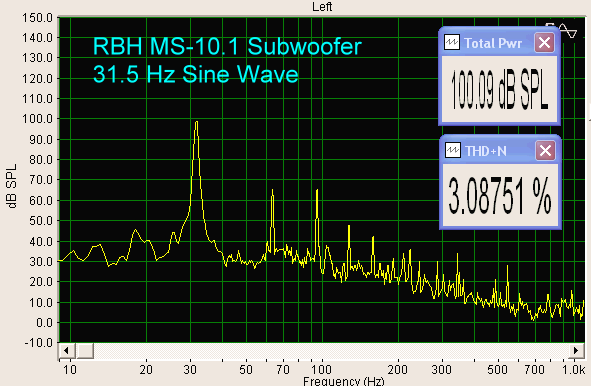This screenshot has height=386, width=591.
Task: Click the fundamental peak near 31.5 Hz
Action: coord(196,122)
